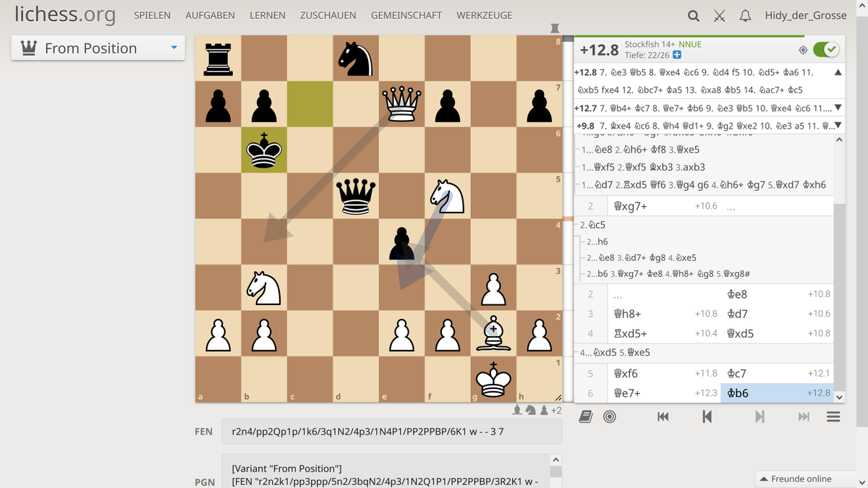This screenshot has width=868, height=488.
Task: Disable the Stockfish engine toggle
Action: (x=825, y=49)
